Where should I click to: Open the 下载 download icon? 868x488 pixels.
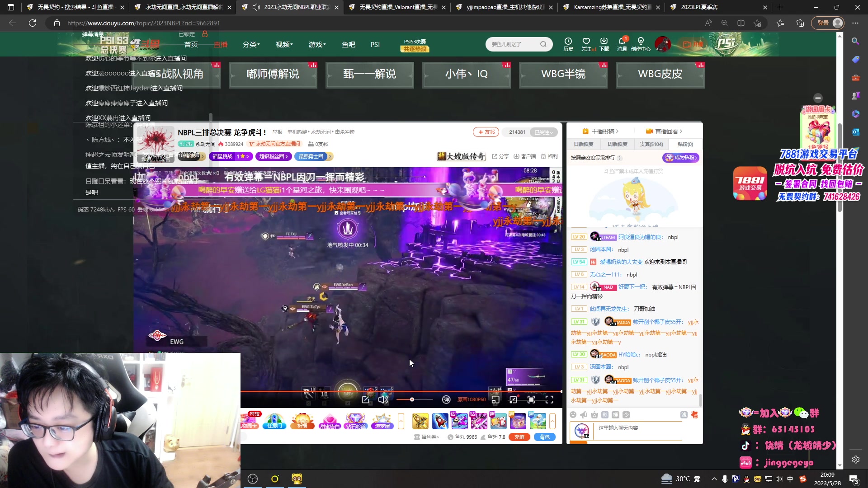tap(604, 44)
